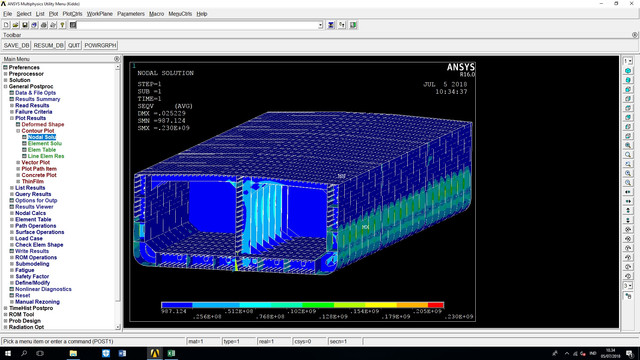Screen dimensions: 640x360
Task: Open File Explorer from the taskbar
Action: click(x=73, y=353)
